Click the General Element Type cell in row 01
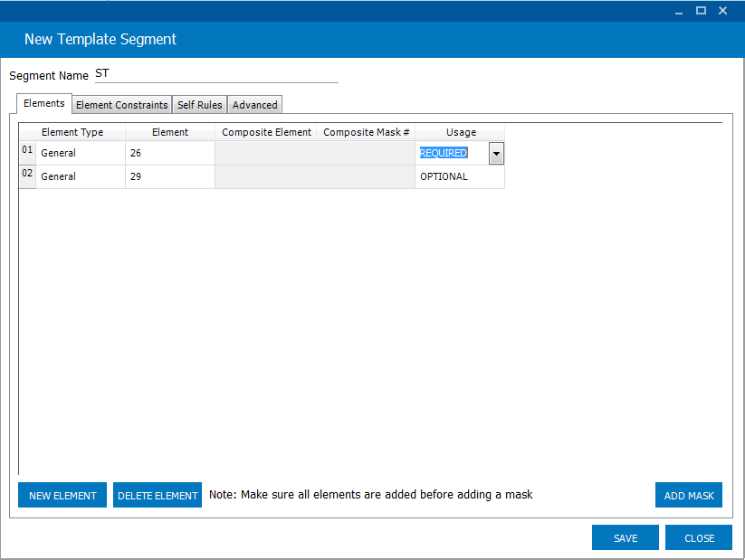Screen dimensions: 745x560 (x=81, y=153)
